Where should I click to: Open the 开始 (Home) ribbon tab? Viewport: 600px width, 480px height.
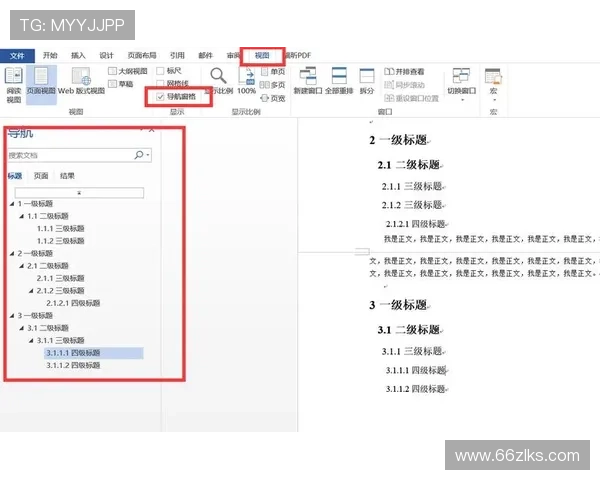point(50,56)
